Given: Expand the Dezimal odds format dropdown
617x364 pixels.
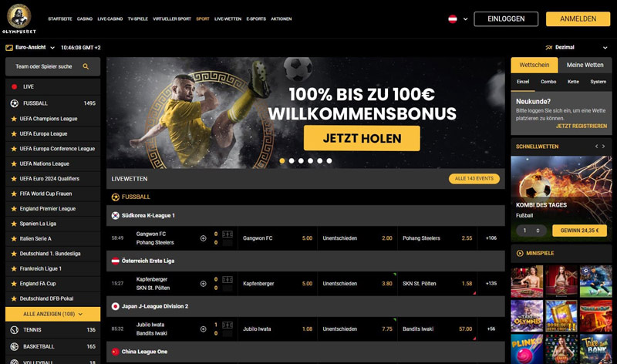Looking at the screenshot, I should point(577,47).
